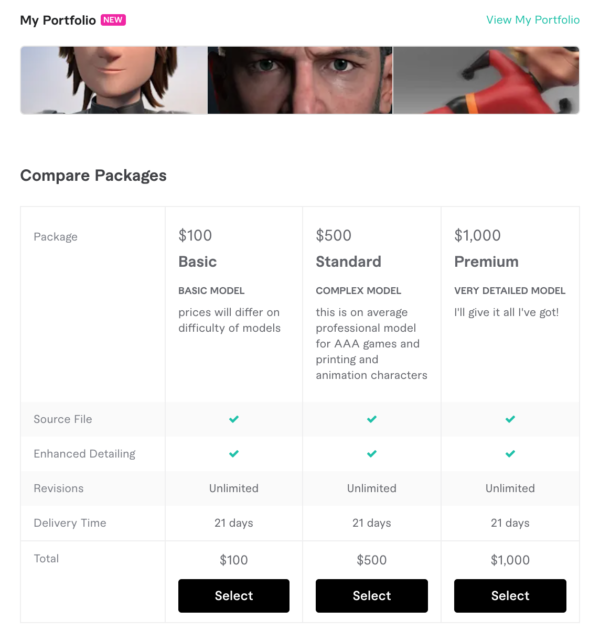Select the Basic $100 package button

[x=234, y=596]
